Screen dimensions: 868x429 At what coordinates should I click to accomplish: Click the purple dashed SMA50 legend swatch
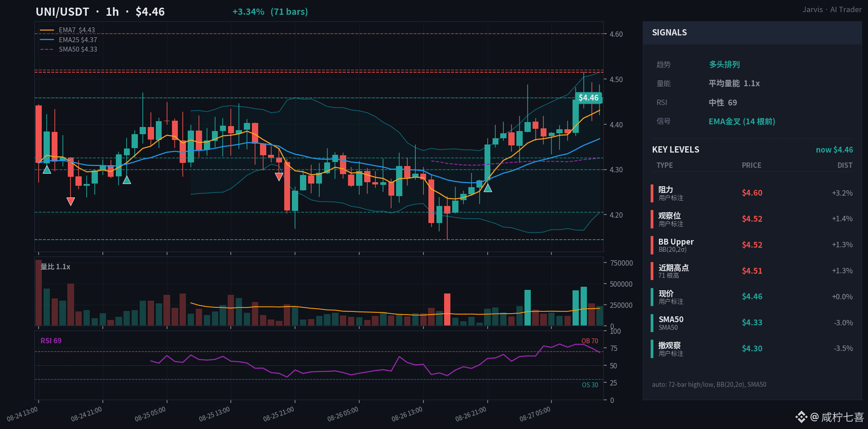click(47, 49)
